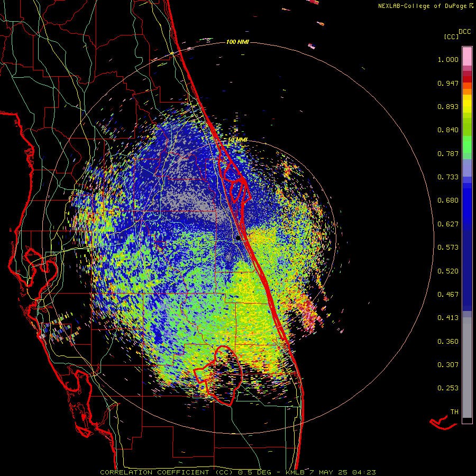Click the 100 NMI range ring label
Screen dimensions: 476x476
237,42
